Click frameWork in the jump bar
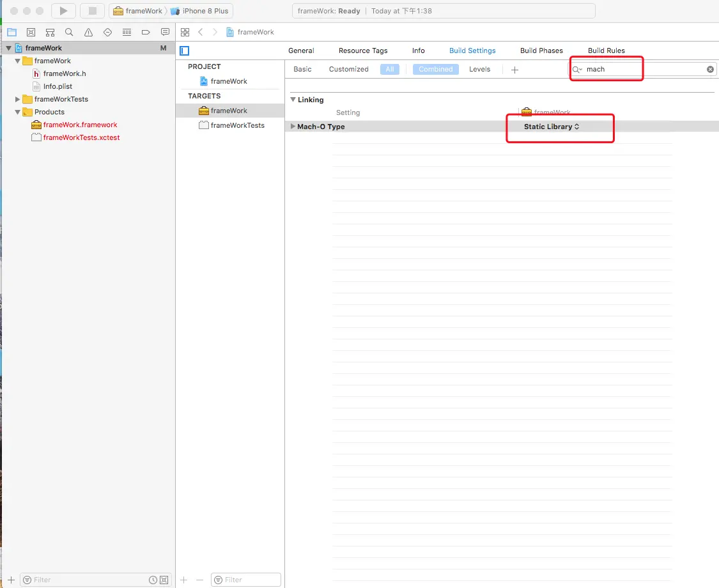 click(x=251, y=32)
